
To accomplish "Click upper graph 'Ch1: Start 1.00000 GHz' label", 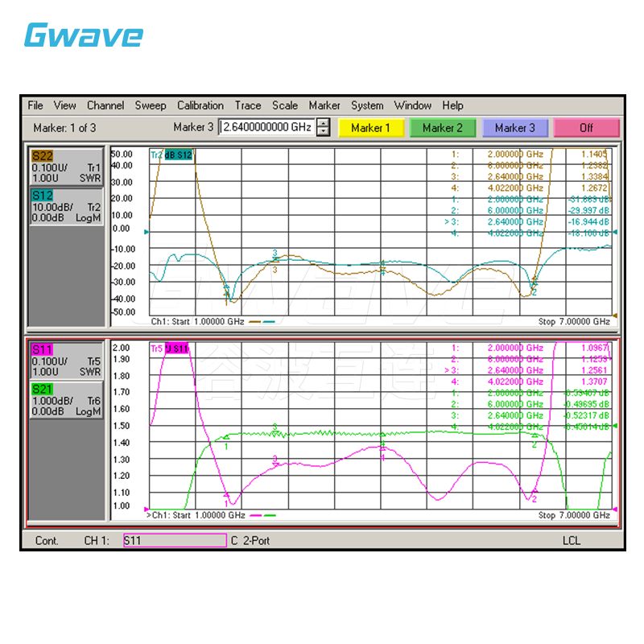I will [x=197, y=321].
